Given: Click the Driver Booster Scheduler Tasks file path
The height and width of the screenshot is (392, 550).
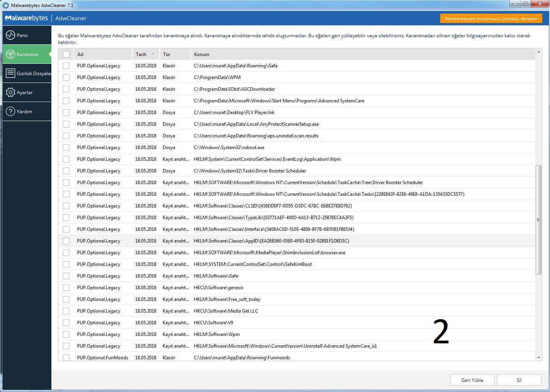Looking at the screenshot, I should (x=250, y=171).
